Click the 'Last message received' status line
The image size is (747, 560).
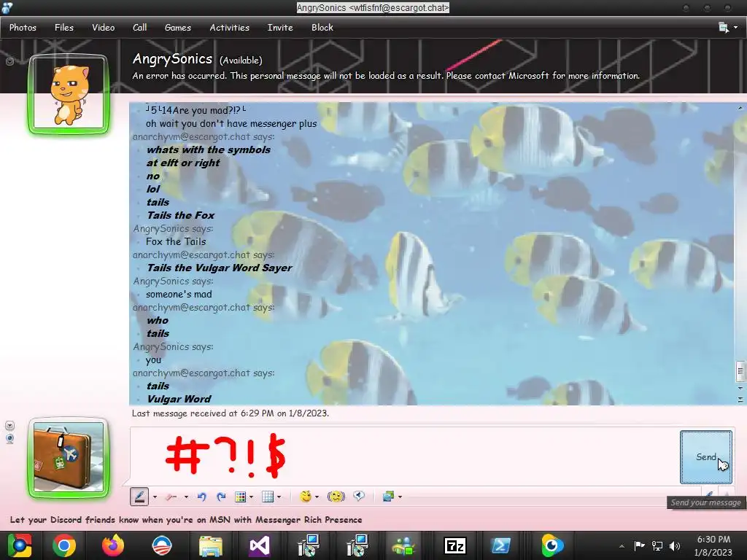pos(230,413)
